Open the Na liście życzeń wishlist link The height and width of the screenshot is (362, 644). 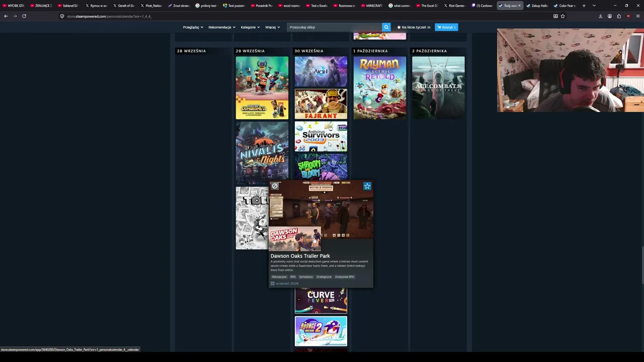click(x=414, y=27)
